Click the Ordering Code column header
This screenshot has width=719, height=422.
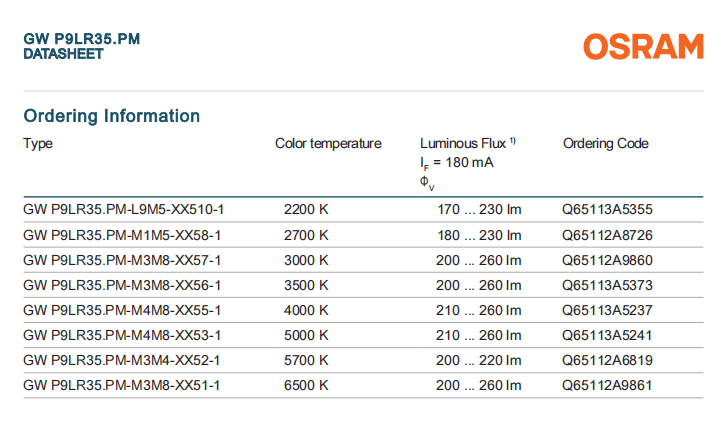pos(606,144)
